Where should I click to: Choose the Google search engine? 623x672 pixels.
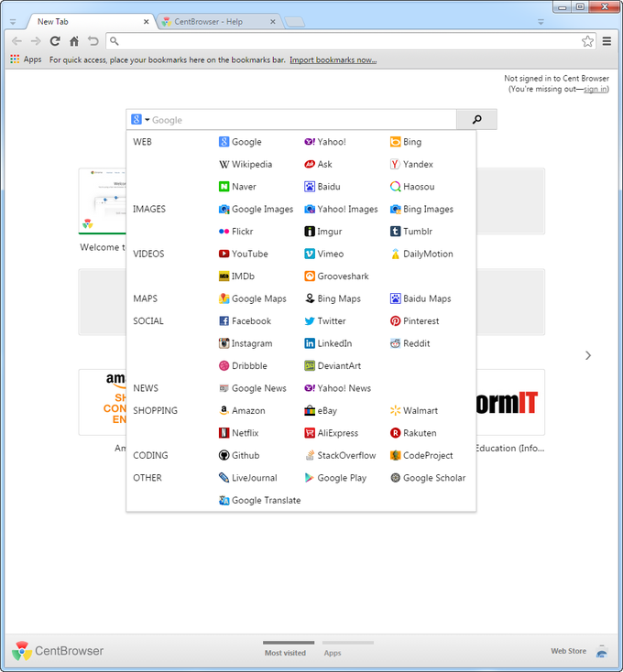(240, 142)
